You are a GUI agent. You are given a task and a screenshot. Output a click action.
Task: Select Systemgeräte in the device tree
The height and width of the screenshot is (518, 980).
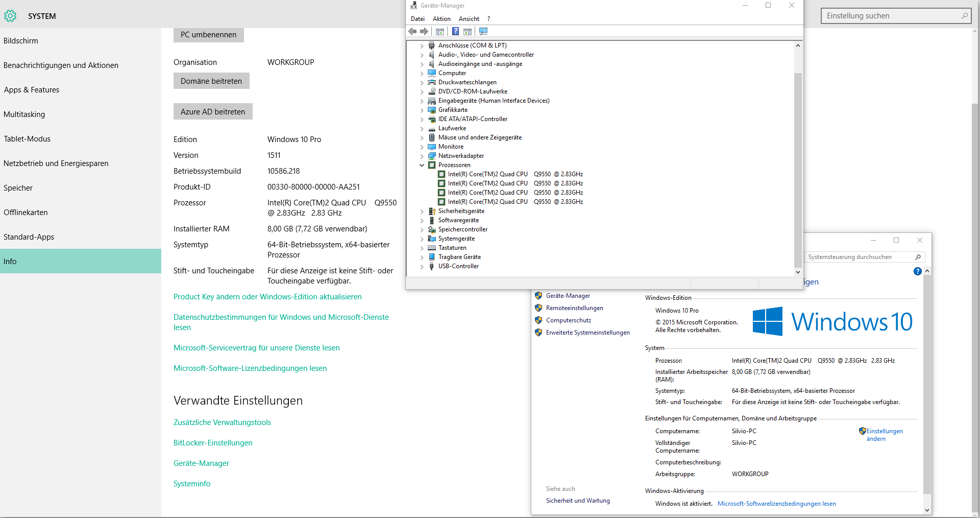(456, 239)
